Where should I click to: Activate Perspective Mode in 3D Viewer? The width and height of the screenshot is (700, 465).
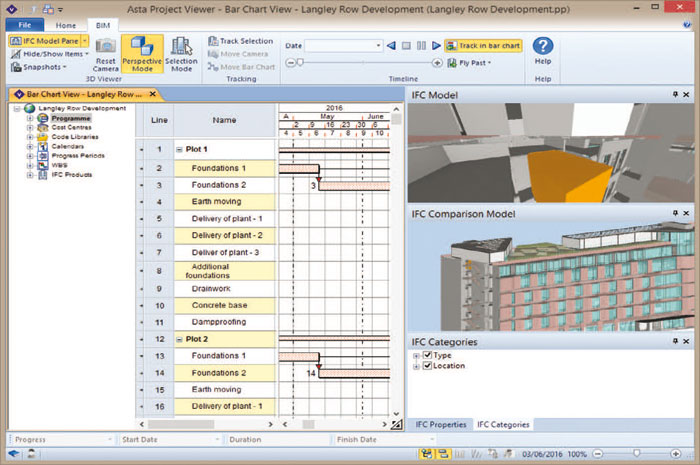[x=141, y=51]
